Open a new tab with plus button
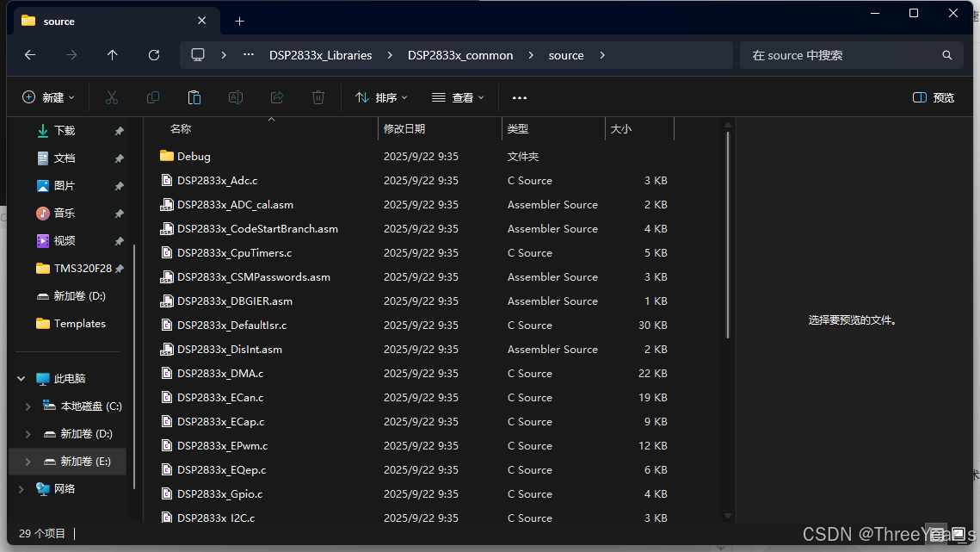 [x=239, y=22]
